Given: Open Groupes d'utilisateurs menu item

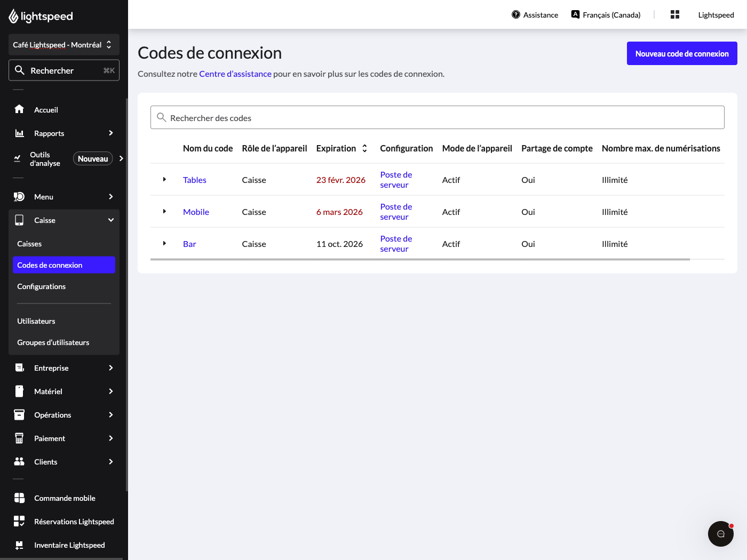Looking at the screenshot, I should 64,342.
